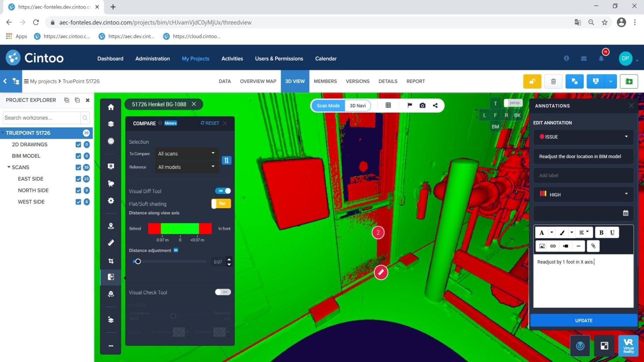The height and width of the screenshot is (362, 644).
Task: Open the To Compare dropdown showing All scans
Action: (x=186, y=153)
